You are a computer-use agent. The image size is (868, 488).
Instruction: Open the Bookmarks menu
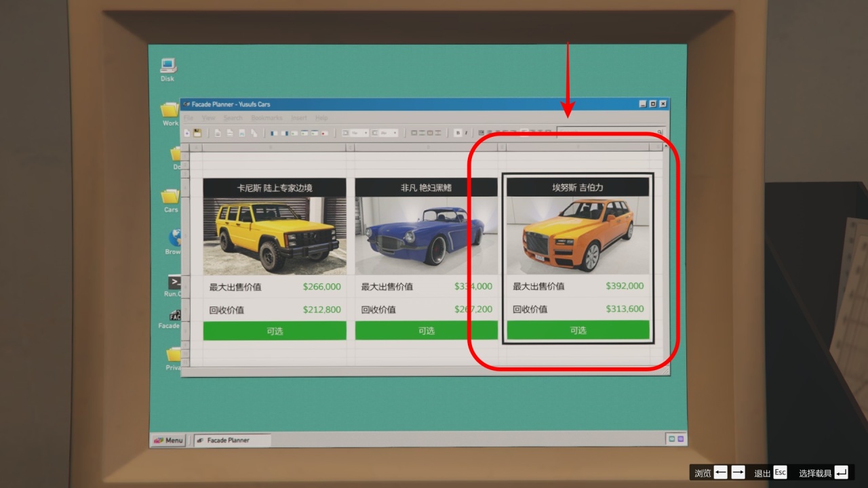pyautogui.click(x=267, y=118)
